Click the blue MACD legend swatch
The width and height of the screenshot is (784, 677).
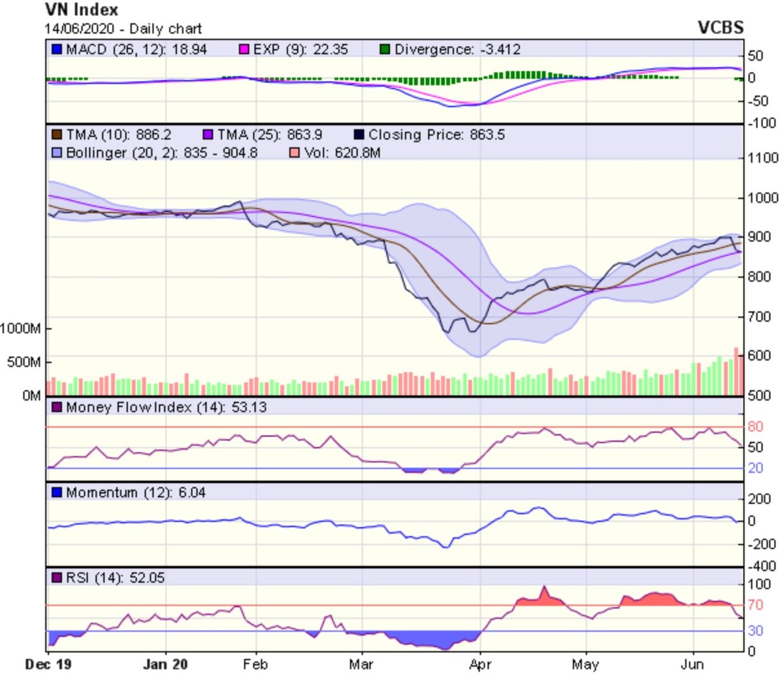[57, 50]
